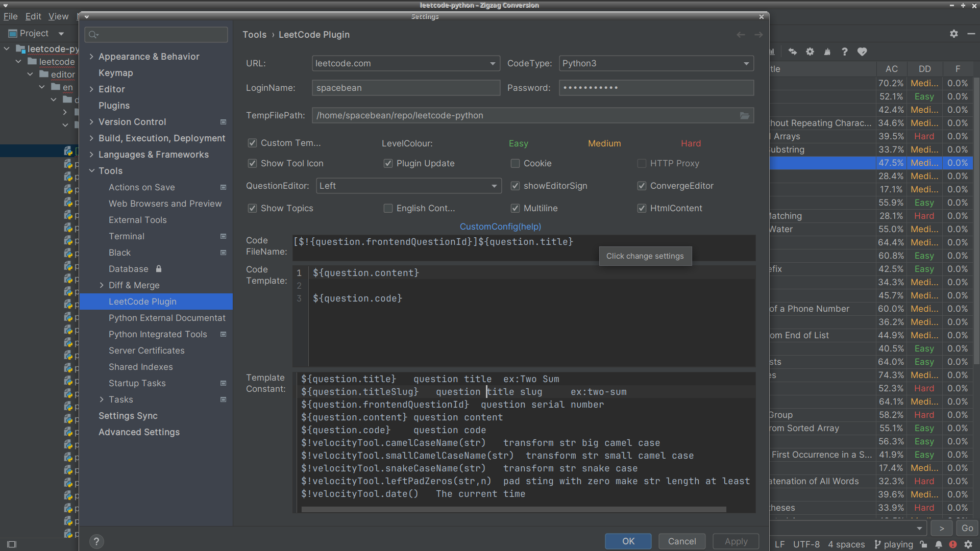The height and width of the screenshot is (551, 980).
Task: Open the View menu
Action: click(58, 16)
